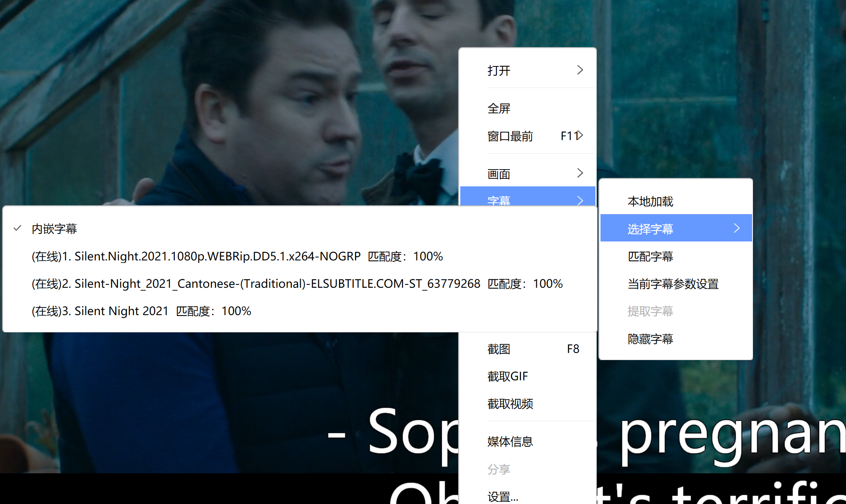The width and height of the screenshot is (846, 504).
Task: Select 截取GIF capture option
Action: pos(507,376)
